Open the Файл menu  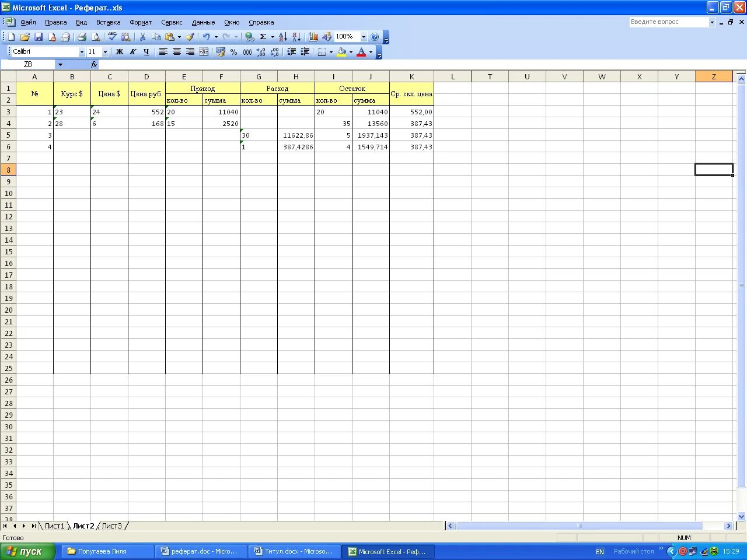click(x=28, y=22)
